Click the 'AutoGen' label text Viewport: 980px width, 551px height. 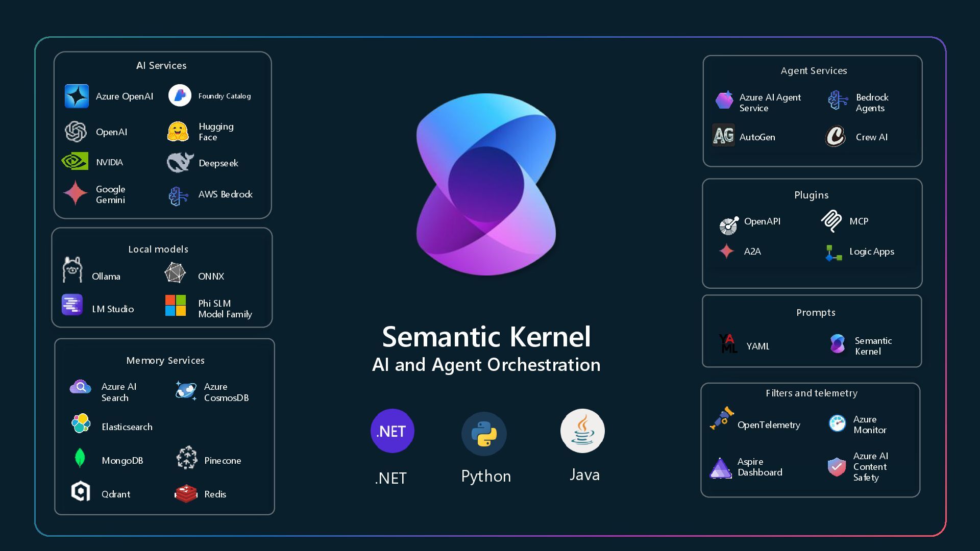(x=757, y=137)
